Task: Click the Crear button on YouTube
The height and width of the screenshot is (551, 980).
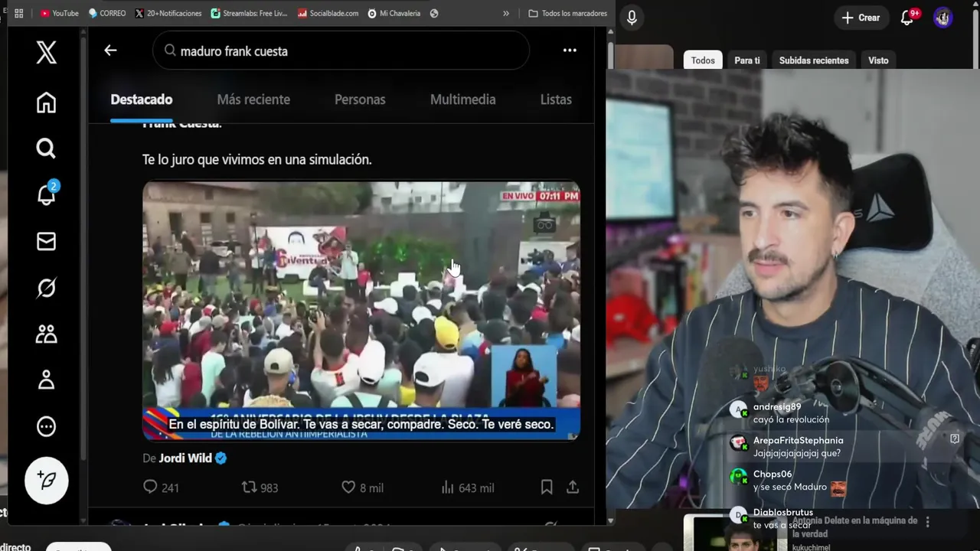Action: click(861, 18)
